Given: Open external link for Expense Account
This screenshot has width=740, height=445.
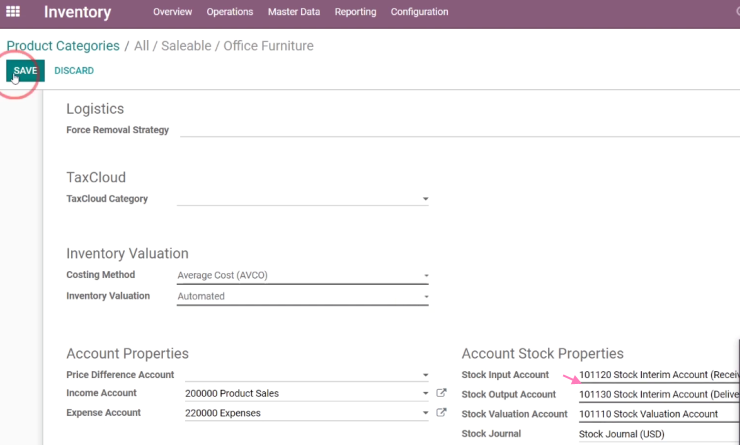Looking at the screenshot, I should pos(441,412).
